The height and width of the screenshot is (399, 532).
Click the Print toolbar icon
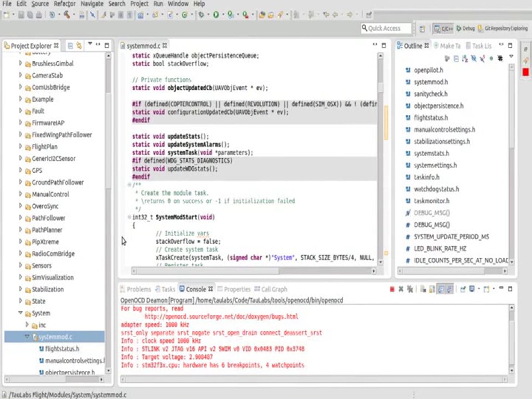(x=39, y=15)
